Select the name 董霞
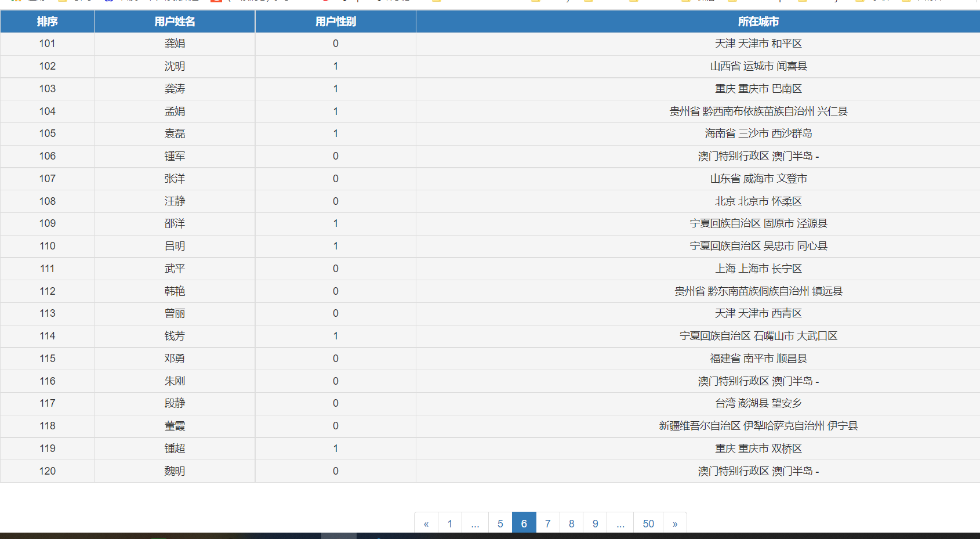Image resolution: width=980 pixels, height=539 pixels. (175, 426)
